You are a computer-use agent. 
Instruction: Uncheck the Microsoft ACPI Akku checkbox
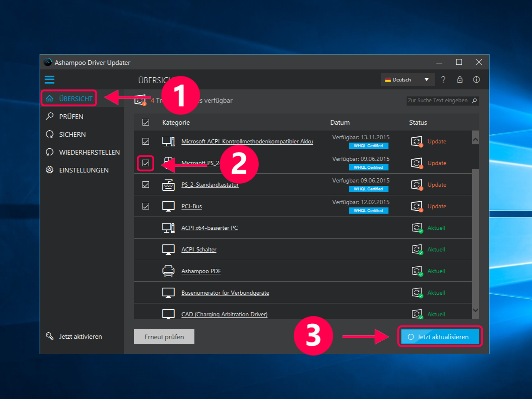[145, 141]
